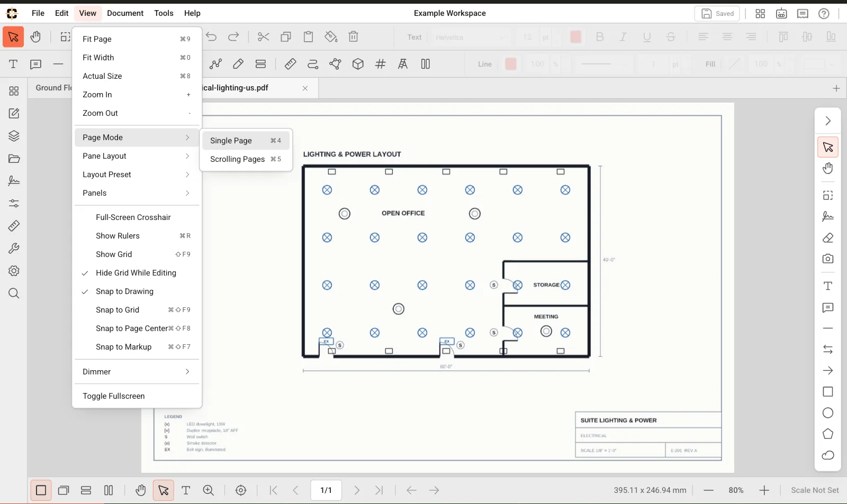Screen dimensions: 847x504
Task: Select the eraser tool in right palette
Action: pos(828,238)
